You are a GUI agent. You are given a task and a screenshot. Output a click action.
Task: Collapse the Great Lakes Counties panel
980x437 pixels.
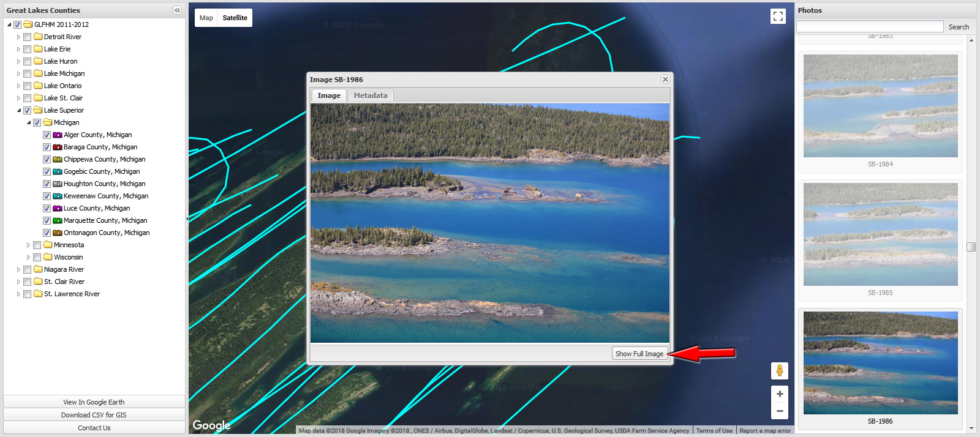coord(177,10)
